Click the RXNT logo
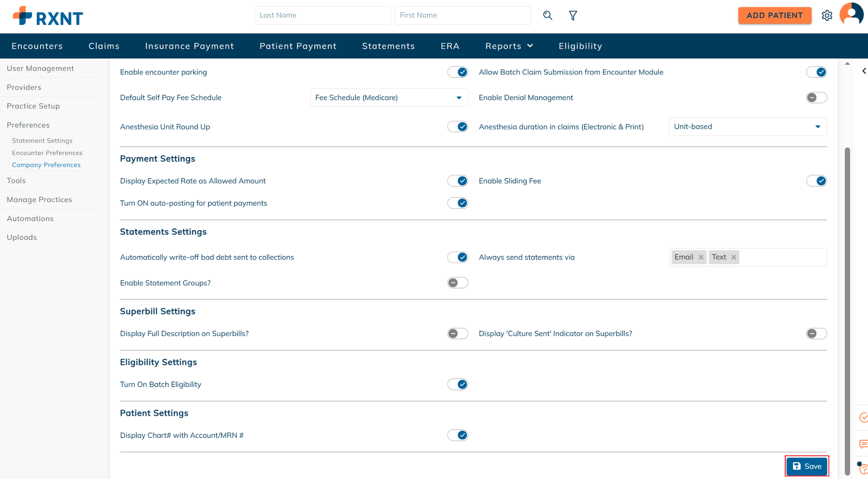 tap(48, 17)
